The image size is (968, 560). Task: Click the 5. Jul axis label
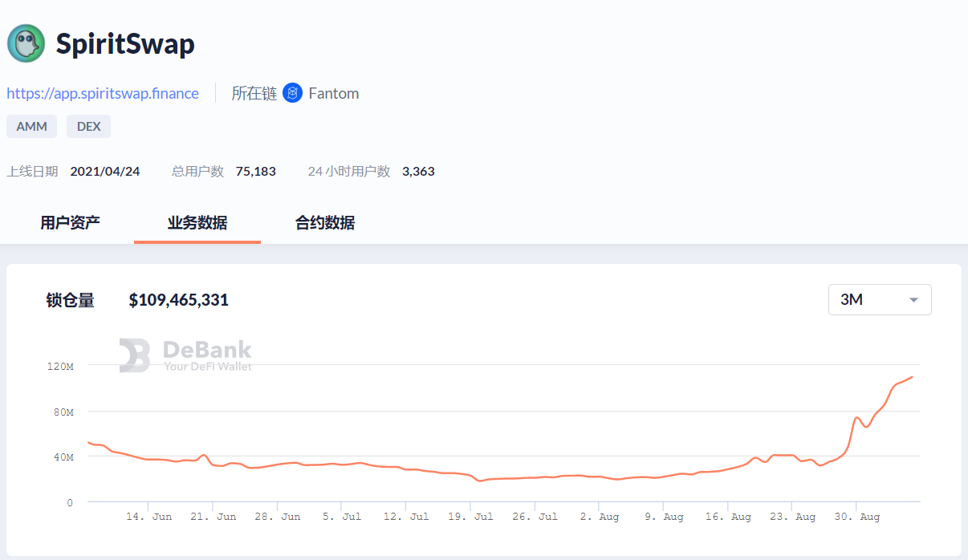342,517
